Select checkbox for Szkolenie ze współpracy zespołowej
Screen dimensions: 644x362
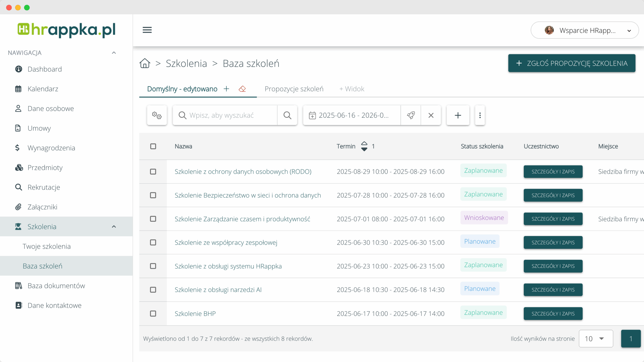point(153,242)
